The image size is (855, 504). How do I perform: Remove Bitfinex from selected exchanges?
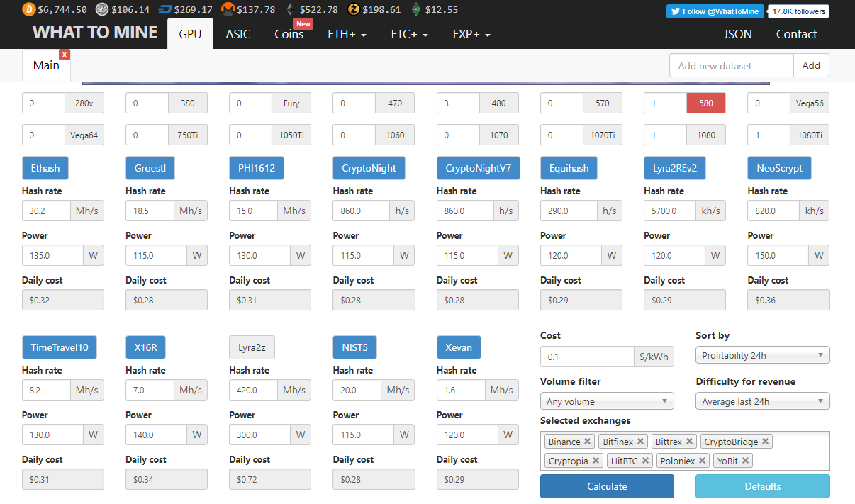pyautogui.click(x=640, y=442)
